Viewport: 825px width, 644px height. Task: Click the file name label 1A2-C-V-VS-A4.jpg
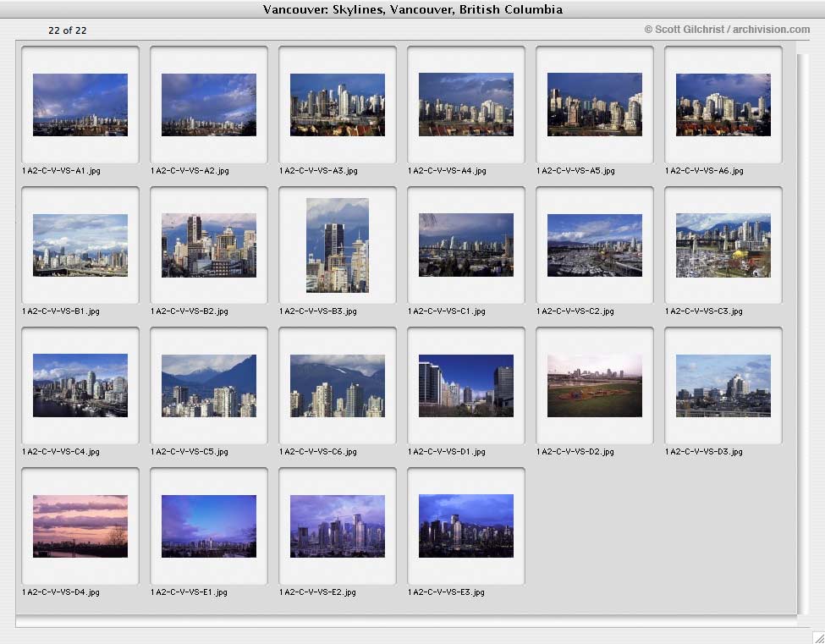(448, 171)
